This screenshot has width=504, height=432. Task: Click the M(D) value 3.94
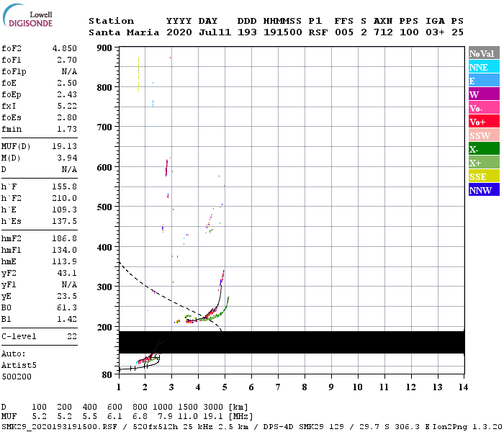click(x=67, y=158)
